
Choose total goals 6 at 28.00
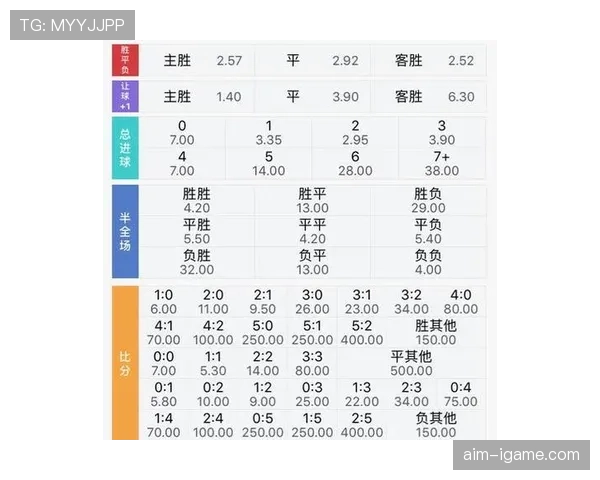pyautogui.click(x=355, y=164)
